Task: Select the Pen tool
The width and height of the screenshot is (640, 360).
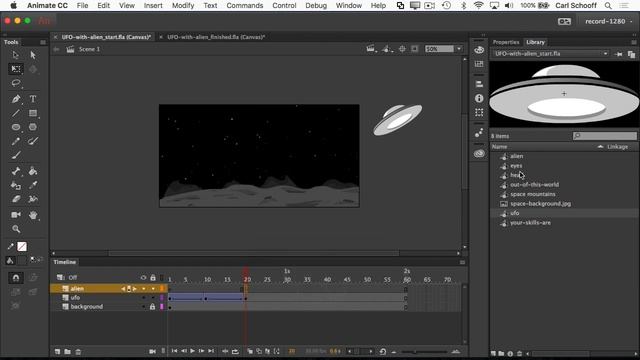Action: coord(16,99)
